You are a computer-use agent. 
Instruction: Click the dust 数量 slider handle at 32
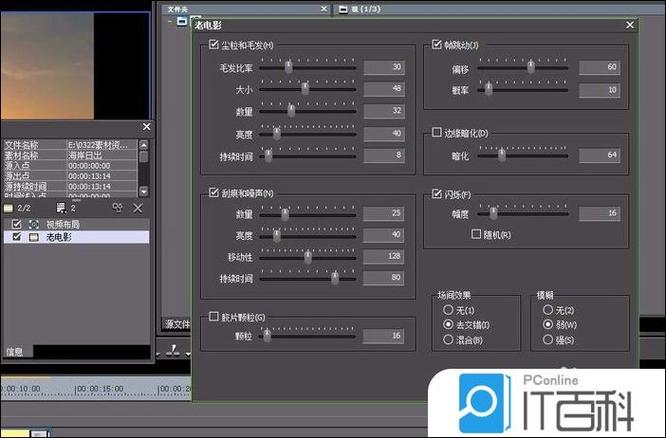pos(291,110)
